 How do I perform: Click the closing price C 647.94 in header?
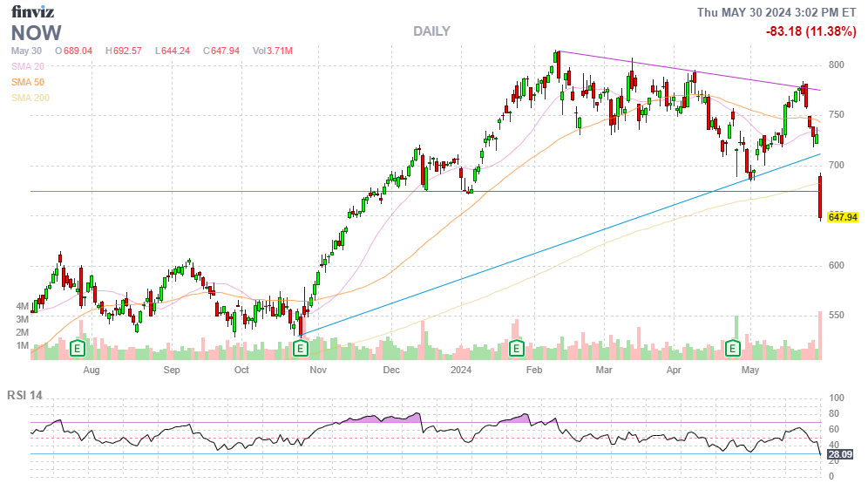click(x=221, y=51)
